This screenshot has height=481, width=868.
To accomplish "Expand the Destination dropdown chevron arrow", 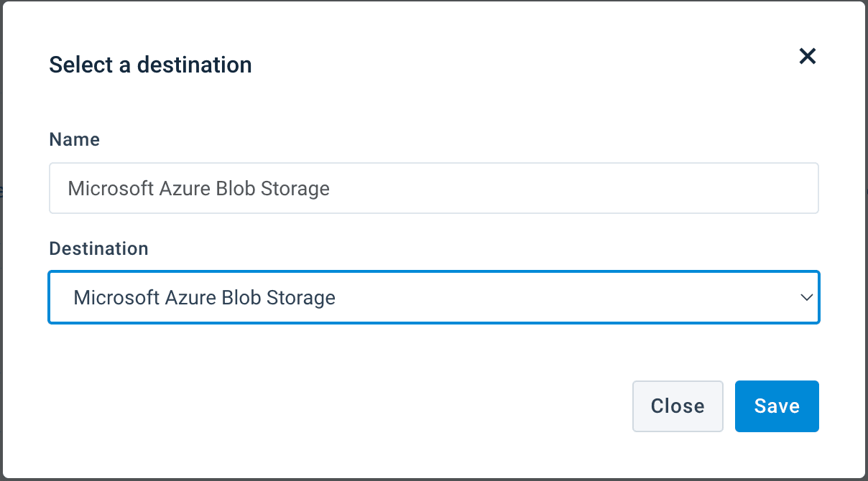I will click(x=807, y=297).
